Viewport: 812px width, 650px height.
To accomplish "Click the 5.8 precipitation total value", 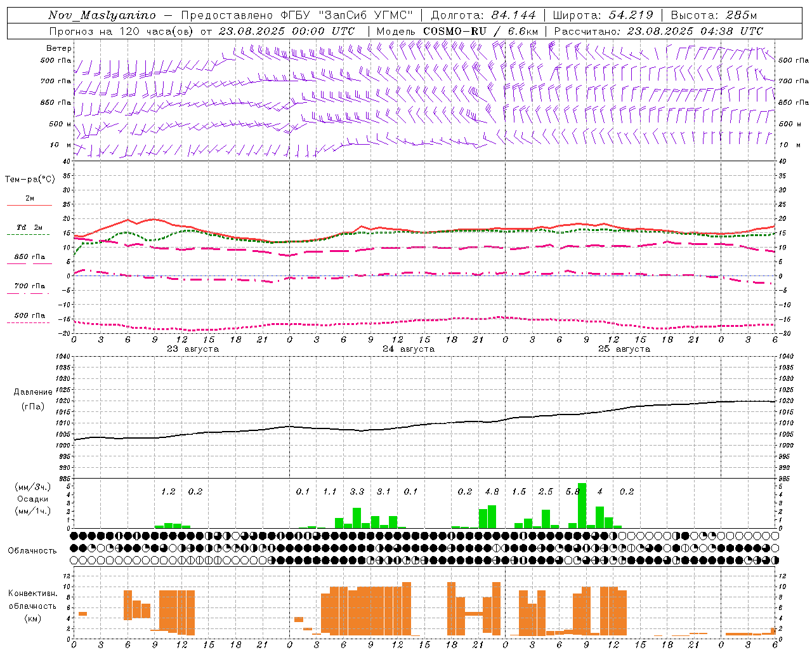I will pos(573,491).
